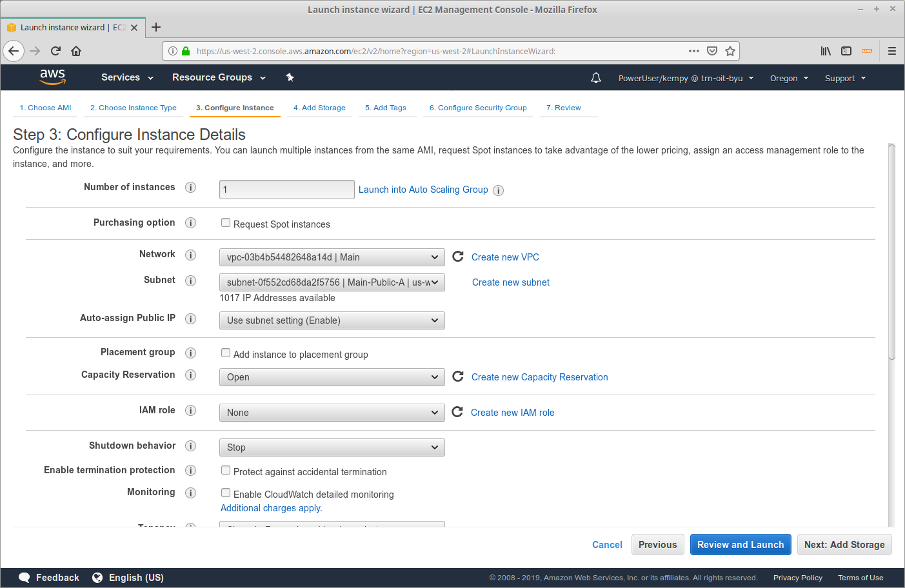Show info icon next to Subnet
Viewport: 905px width, 588px height.
(190, 280)
